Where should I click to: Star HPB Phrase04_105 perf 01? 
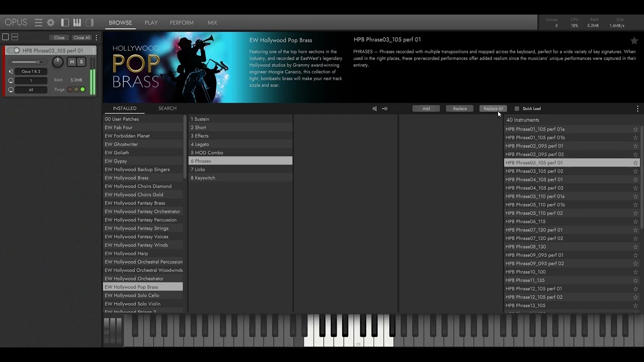point(635,179)
